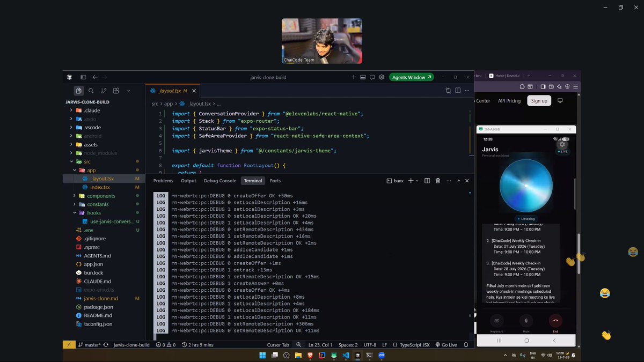The width and height of the screenshot is (644, 362).
Task: Click Cursor Tab status bar item
Action: tap(278, 345)
